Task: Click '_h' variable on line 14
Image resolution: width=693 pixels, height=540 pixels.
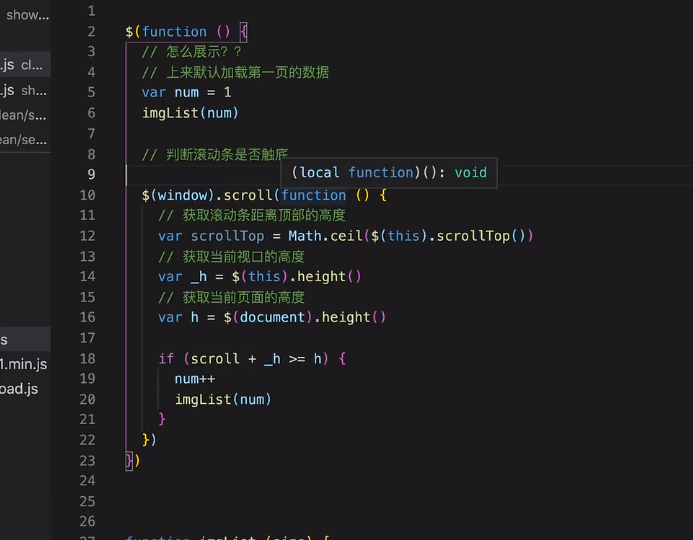Action: click(198, 277)
